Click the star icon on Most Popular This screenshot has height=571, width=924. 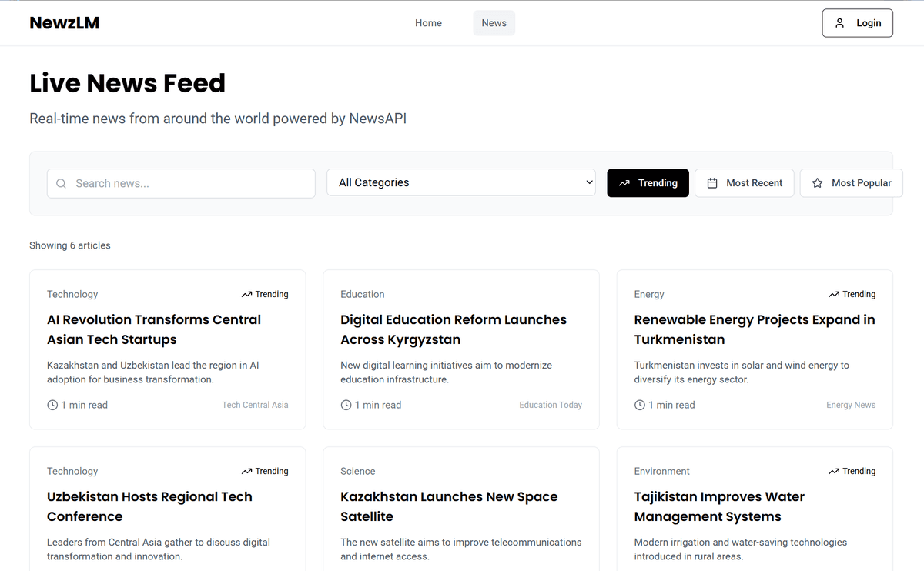pyautogui.click(x=818, y=183)
